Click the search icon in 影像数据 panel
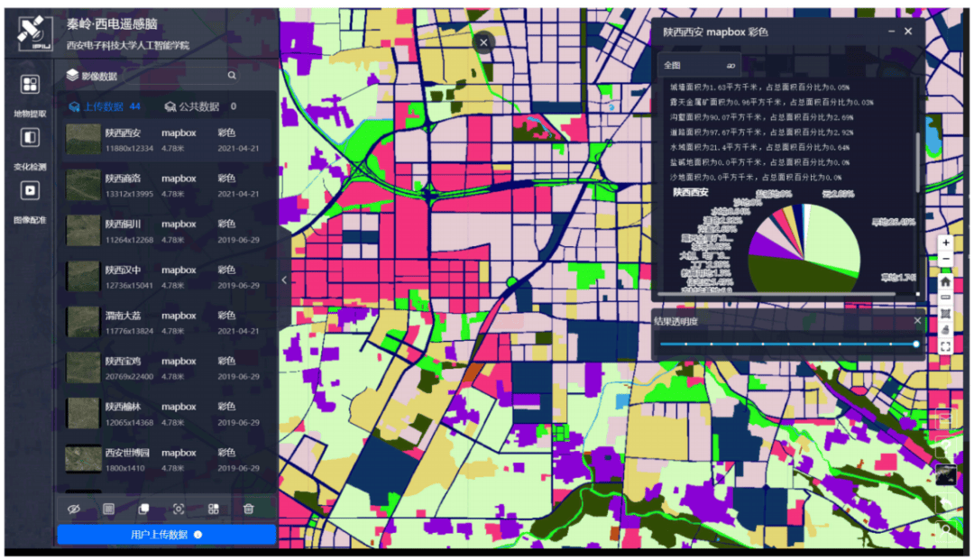 [232, 77]
